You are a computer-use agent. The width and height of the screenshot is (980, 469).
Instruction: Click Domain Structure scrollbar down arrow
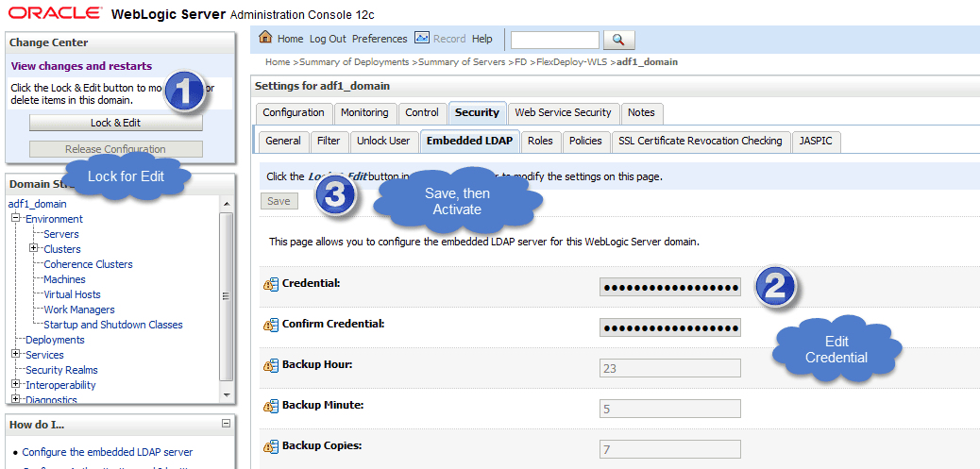point(227,395)
